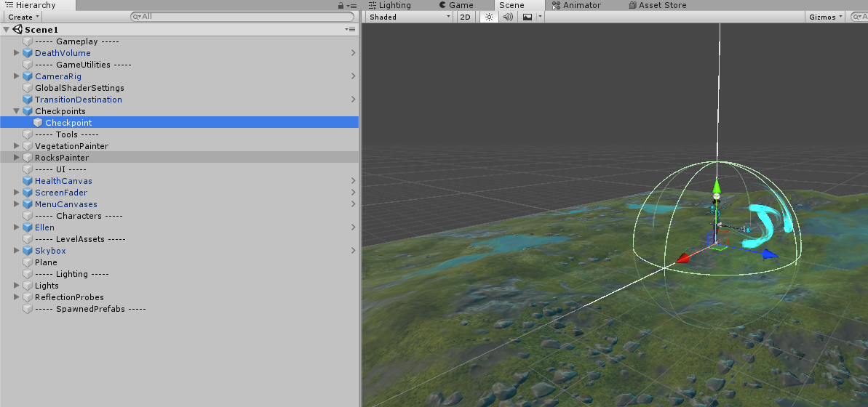
Task: Select the "----- SpawnedPrefabs -----" row
Action: pyautogui.click(x=180, y=309)
